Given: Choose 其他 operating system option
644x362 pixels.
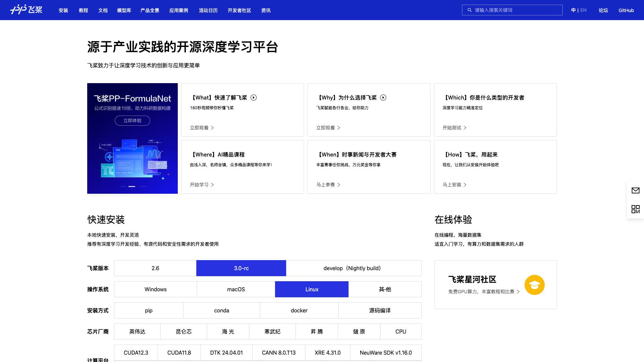Looking at the screenshot, I should (x=385, y=289).
